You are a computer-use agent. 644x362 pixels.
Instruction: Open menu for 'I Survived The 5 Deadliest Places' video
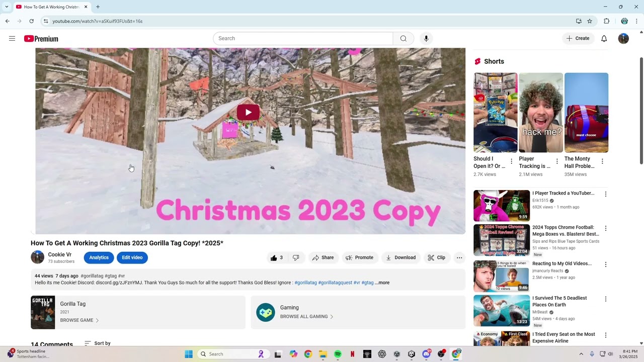pyautogui.click(x=606, y=299)
